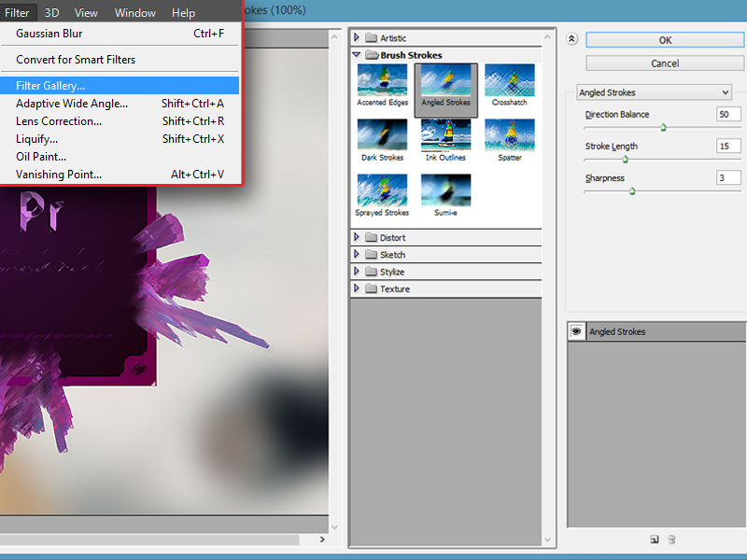Expand the Artistic filter category

point(357,37)
